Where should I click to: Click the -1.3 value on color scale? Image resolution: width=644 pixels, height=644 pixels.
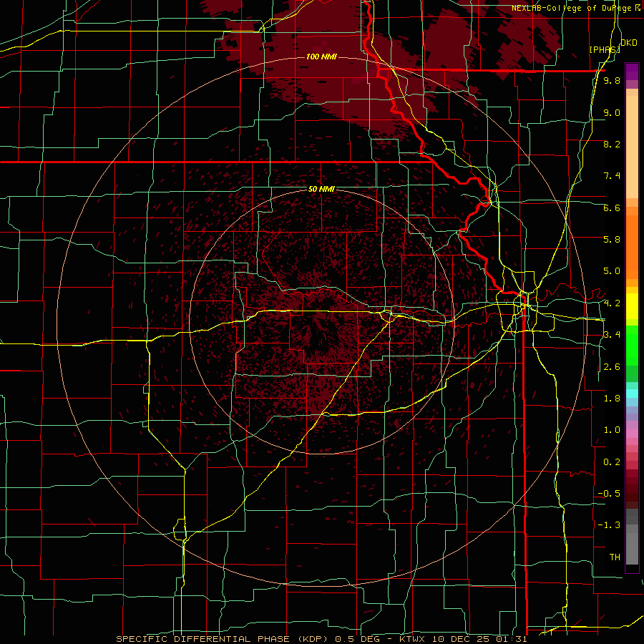609,525
